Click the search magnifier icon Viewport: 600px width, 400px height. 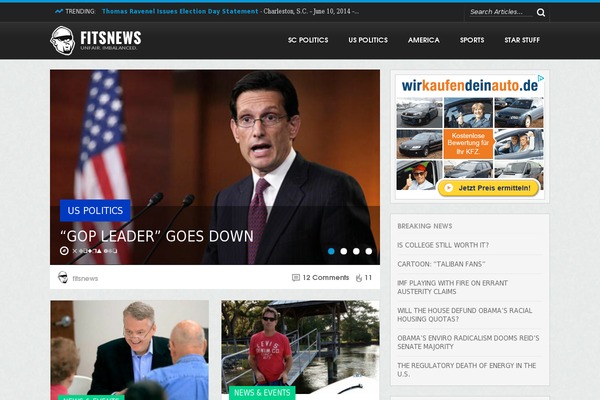click(x=541, y=13)
